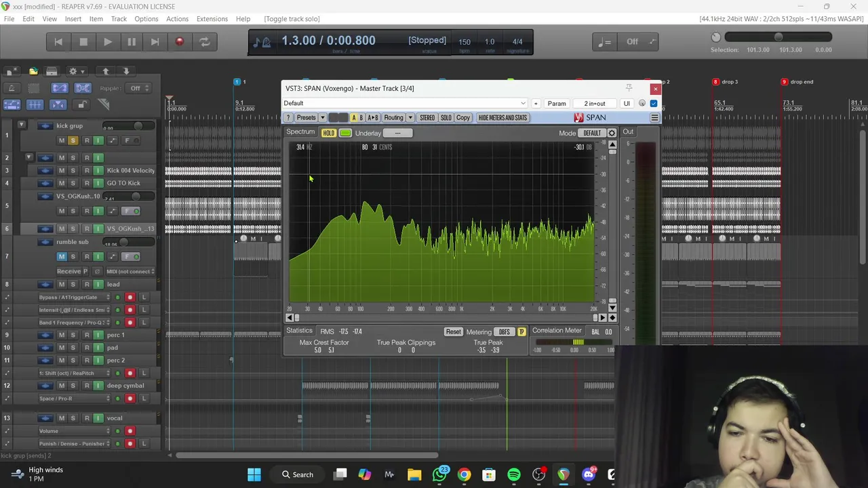The image size is (868, 488).
Task: Open the SPAN Presets dropdown arrow
Action: coord(322,118)
